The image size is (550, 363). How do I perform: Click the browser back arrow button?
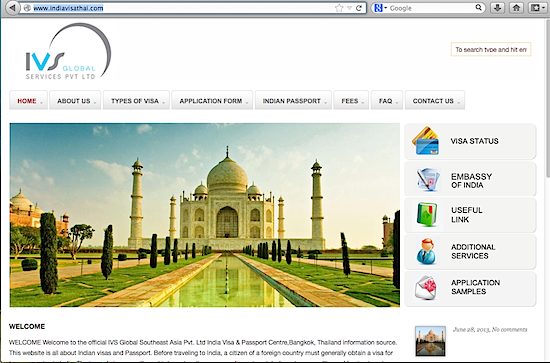[12, 8]
